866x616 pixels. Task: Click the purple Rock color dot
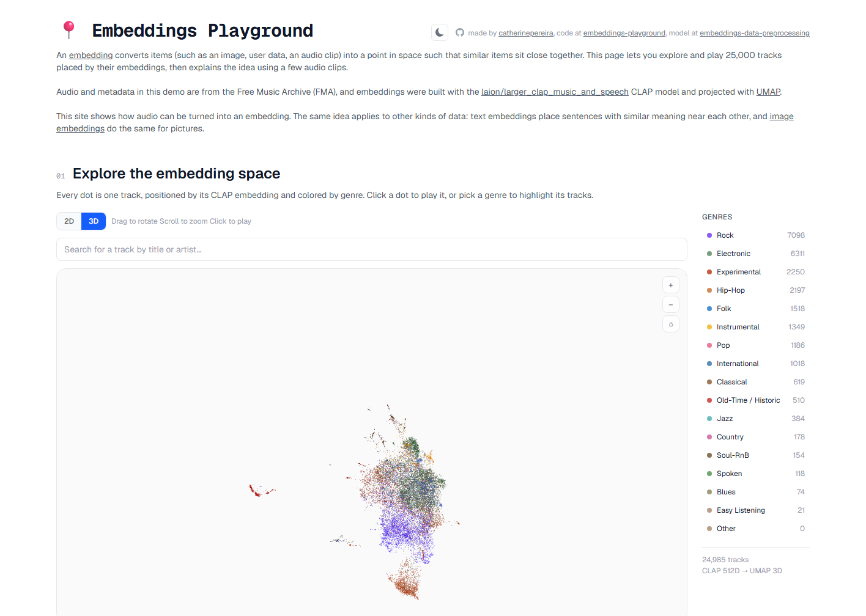(x=709, y=235)
